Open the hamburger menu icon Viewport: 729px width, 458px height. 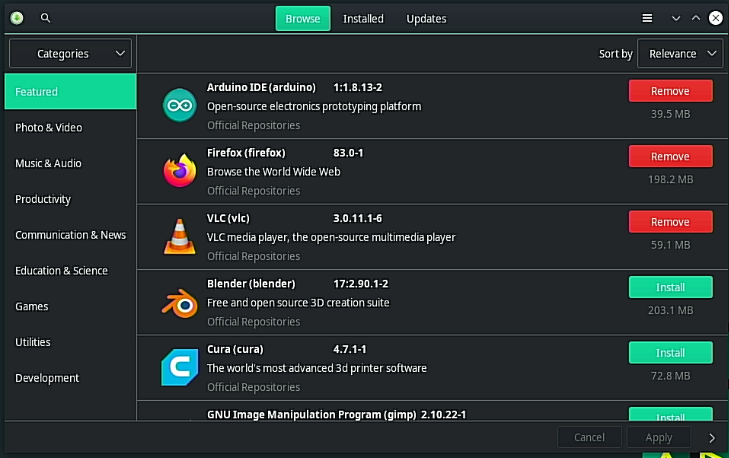(647, 18)
